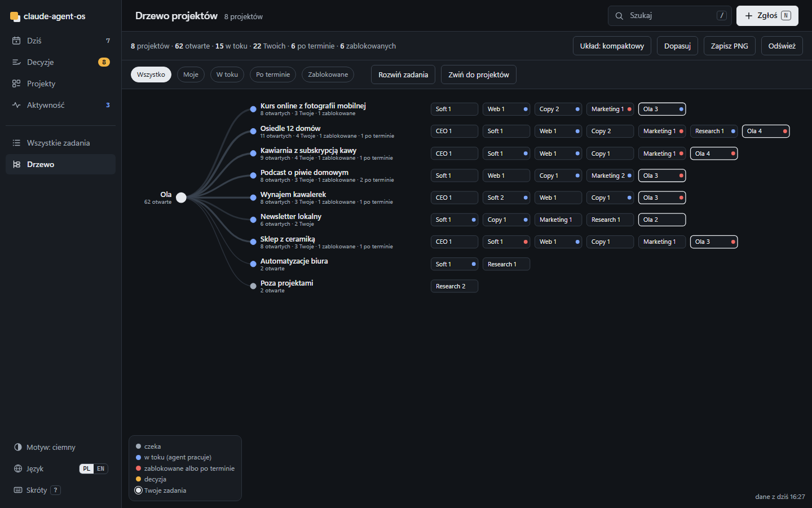The height and width of the screenshot is (508, 812).
Task: Select the Po terminie filter chip
Action: coord(273,75)
